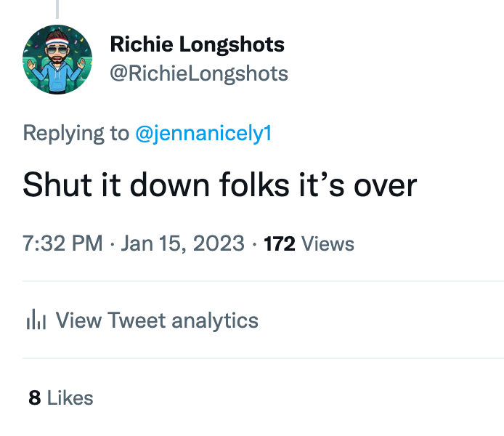Click the display name Richie Longshots
Screen dimensions: 504x436
(x=197, y=45)
